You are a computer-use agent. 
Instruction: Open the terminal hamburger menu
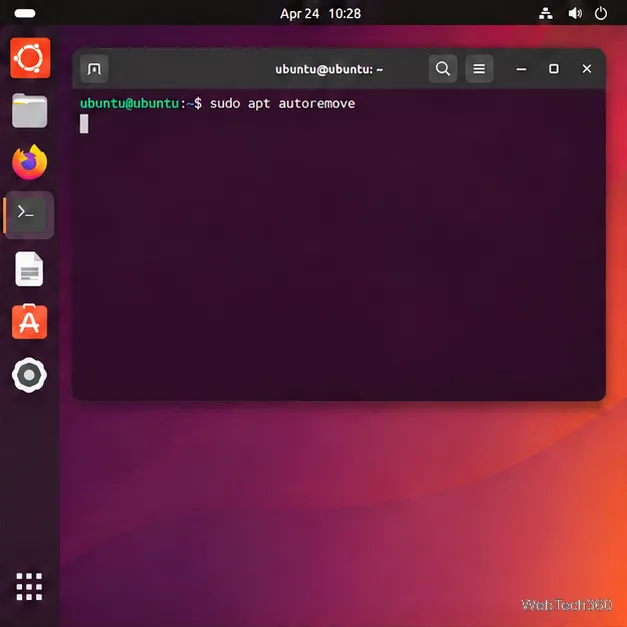click(479, 69)
